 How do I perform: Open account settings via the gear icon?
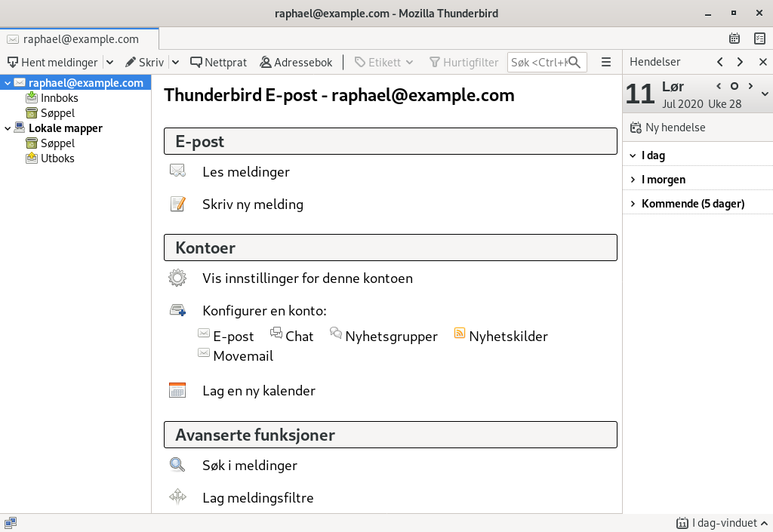tap(177, 278)
